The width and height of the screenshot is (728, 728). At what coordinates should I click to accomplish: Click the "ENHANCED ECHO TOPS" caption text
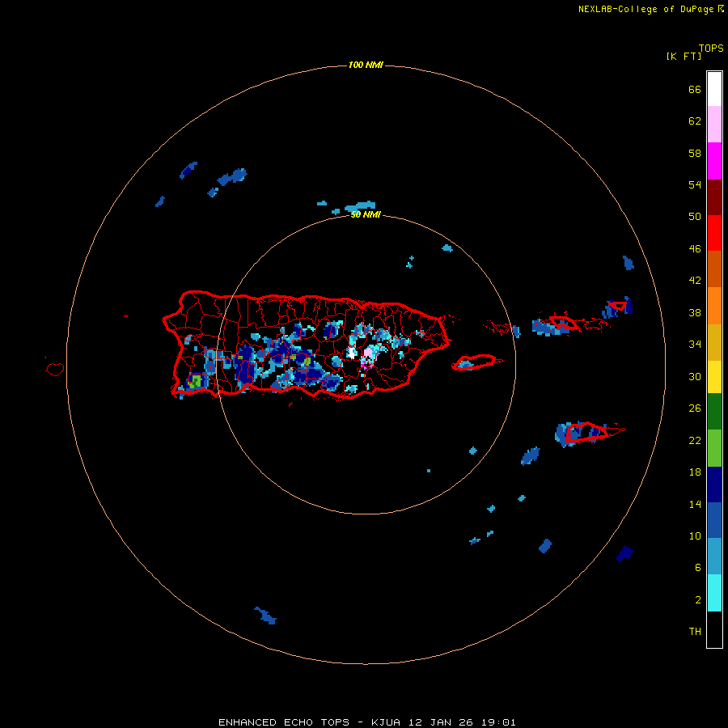click(x=284, y=722)
